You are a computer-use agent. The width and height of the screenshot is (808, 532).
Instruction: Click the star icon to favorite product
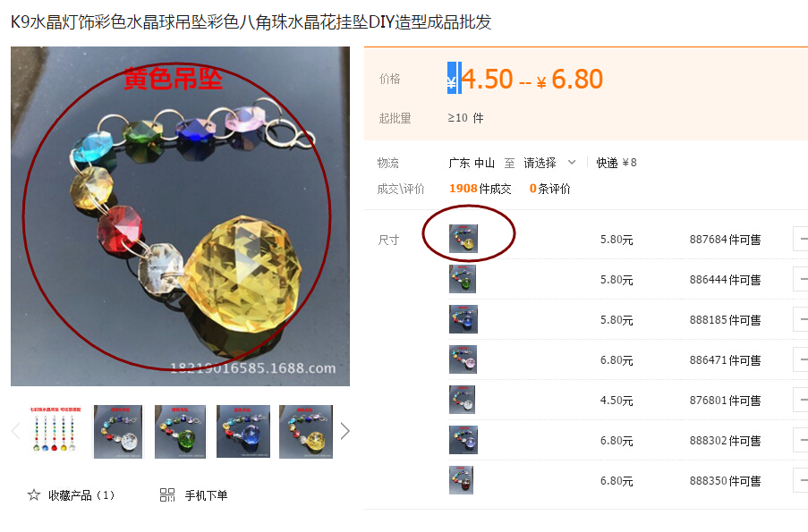tap(34, 495)
